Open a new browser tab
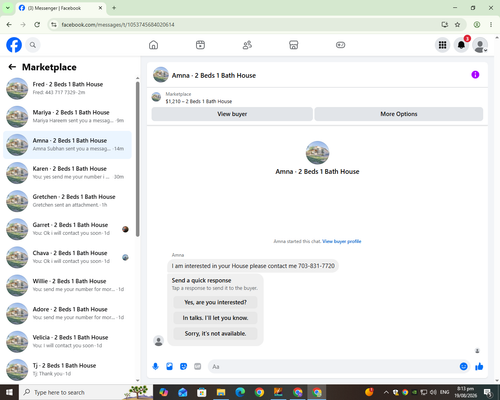This screenshot has width=500, height=400. pos(114,8)
